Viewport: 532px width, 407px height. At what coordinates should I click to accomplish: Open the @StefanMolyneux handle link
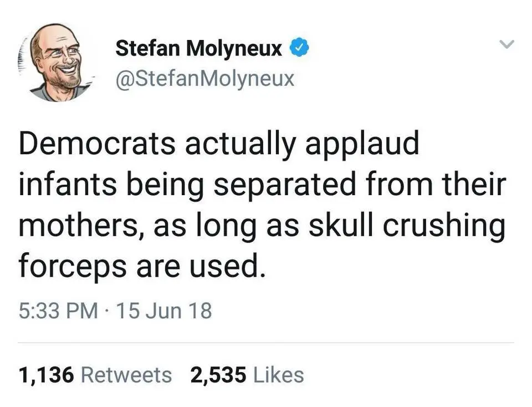tap(204, 79)
